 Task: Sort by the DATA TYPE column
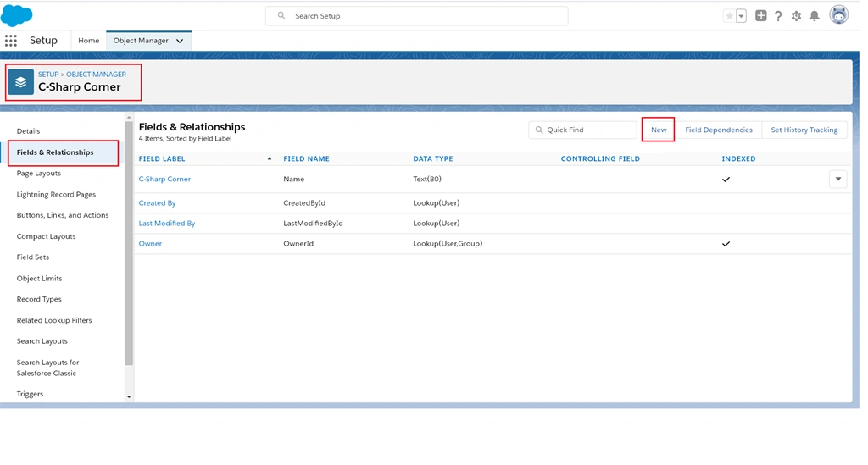tap(433, 158)
